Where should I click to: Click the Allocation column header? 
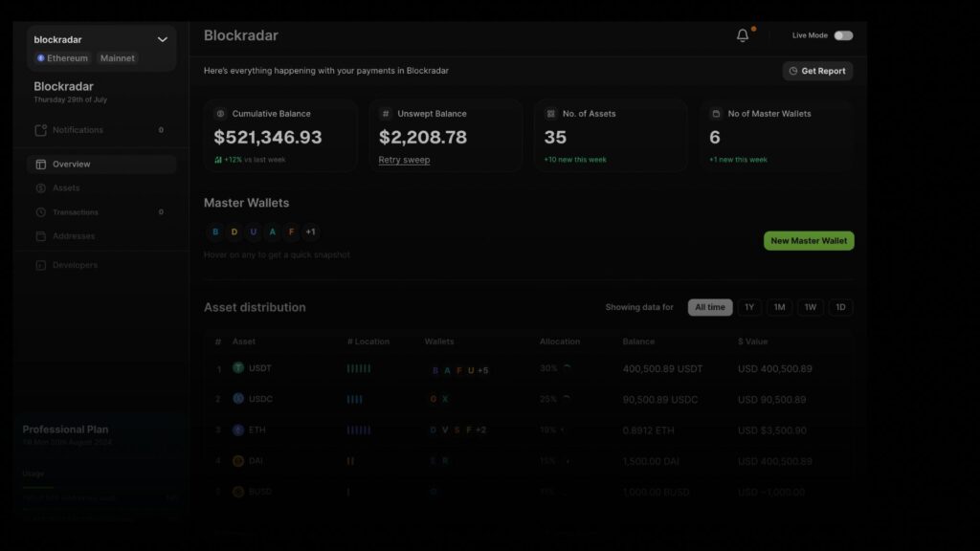[x=559, y=342]
